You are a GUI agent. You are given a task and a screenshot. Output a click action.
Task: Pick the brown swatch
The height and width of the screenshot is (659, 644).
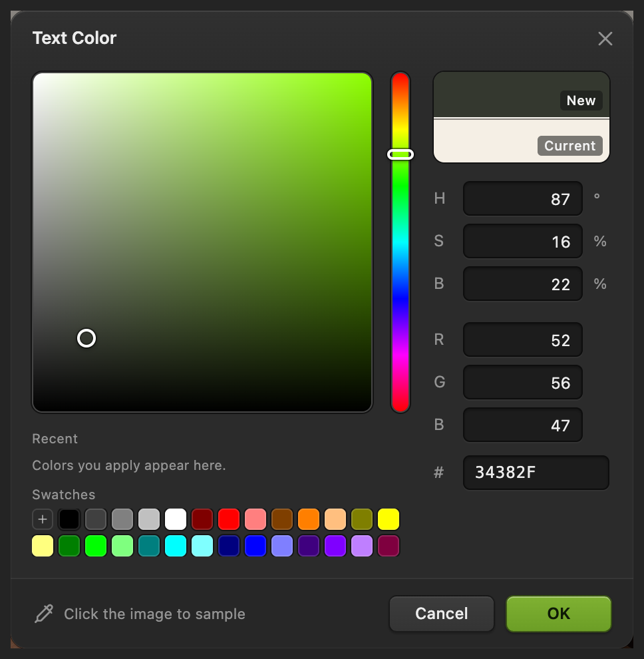282,519
